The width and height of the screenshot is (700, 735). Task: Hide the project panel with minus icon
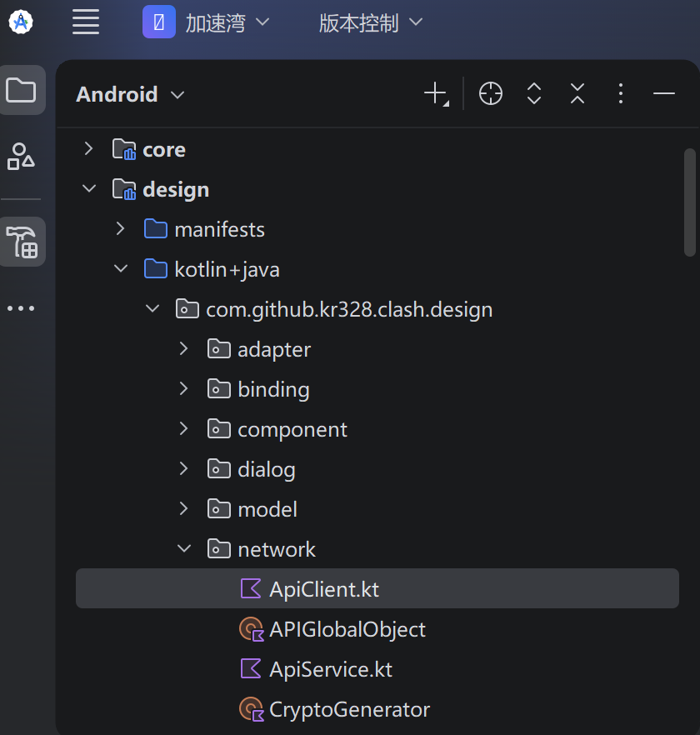click(664, 93)
